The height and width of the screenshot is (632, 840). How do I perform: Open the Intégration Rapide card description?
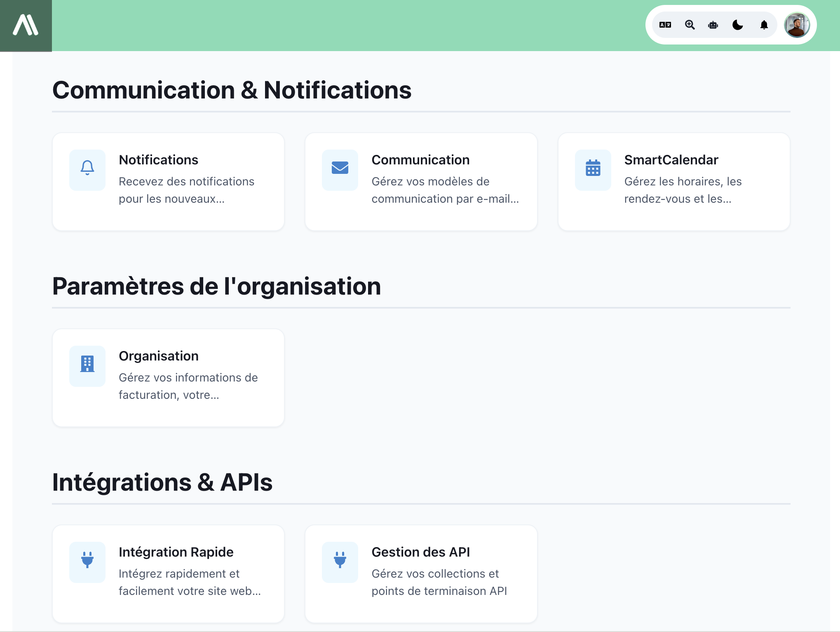point(190,582)
